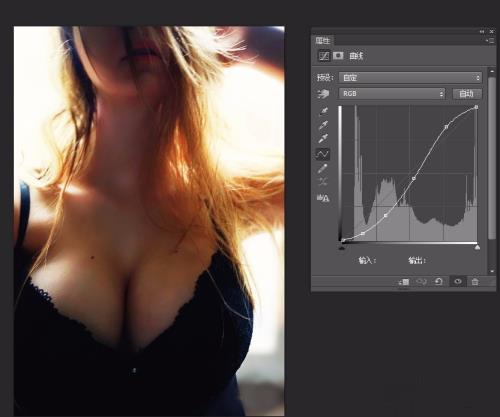The height and width of the screenshot is (417, 500).
Task: Click the panel scrollbar up arrow
Action: (492, 71)
